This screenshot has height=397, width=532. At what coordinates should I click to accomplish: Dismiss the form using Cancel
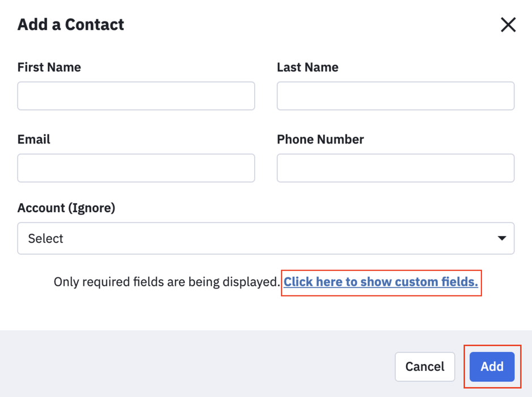point(425,366)
